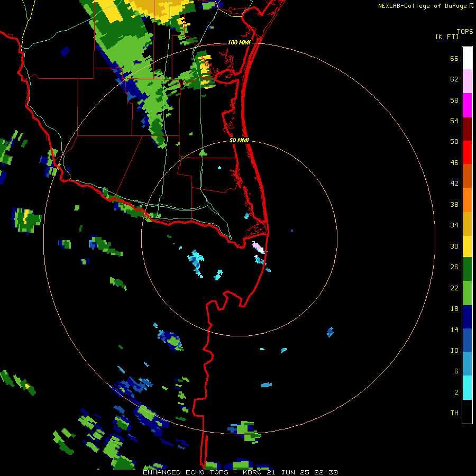Click the navy blue legend swatch

point(467,317)
